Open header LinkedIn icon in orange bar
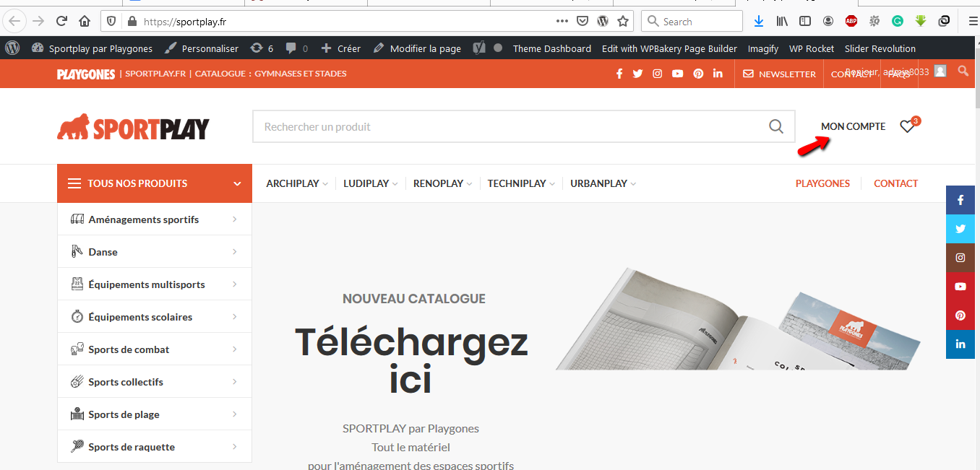This screenshot has width=980, height=470. click(718, 74)
